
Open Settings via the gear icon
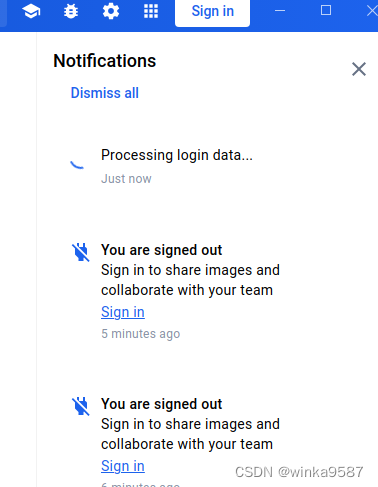pyautogui.click(x=111, y=11)
